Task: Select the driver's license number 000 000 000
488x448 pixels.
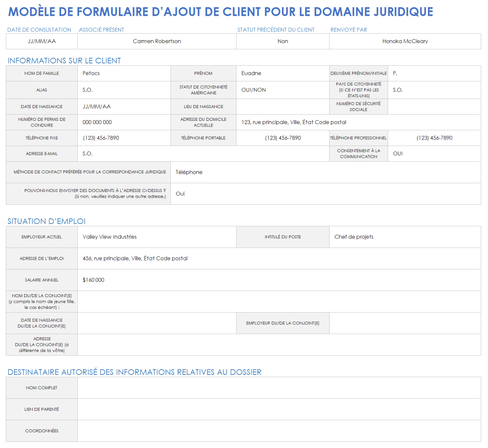Action: (124, 122)
